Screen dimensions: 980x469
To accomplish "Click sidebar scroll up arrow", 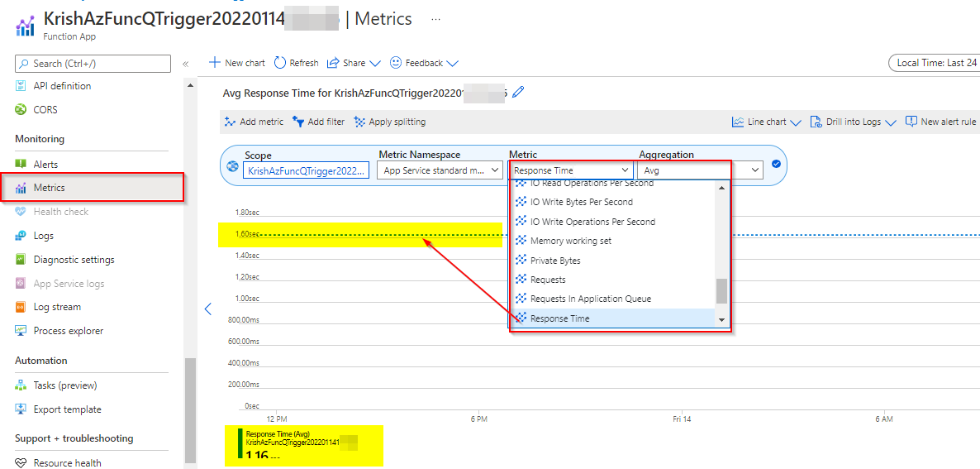I will coord(190,84).
